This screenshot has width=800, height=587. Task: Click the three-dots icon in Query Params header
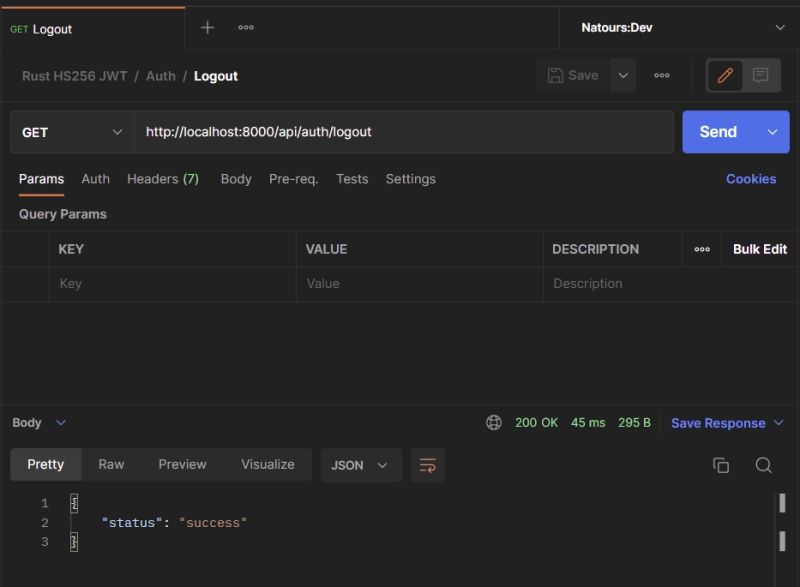[x=703, y=249]
